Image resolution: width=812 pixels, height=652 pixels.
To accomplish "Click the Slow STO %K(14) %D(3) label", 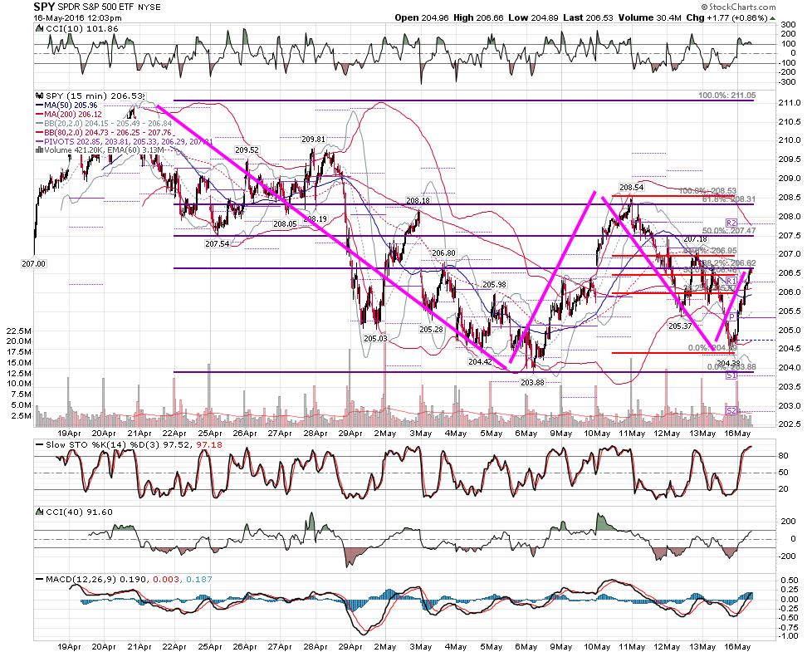I will tap(135, 445).
